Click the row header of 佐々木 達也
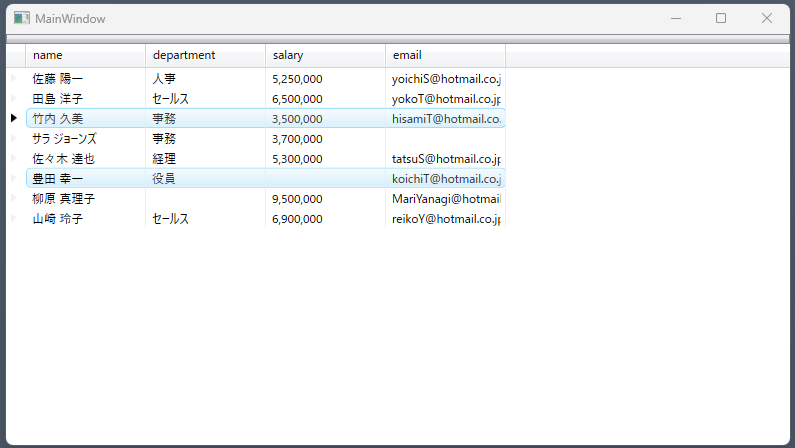 click(16, 158)
